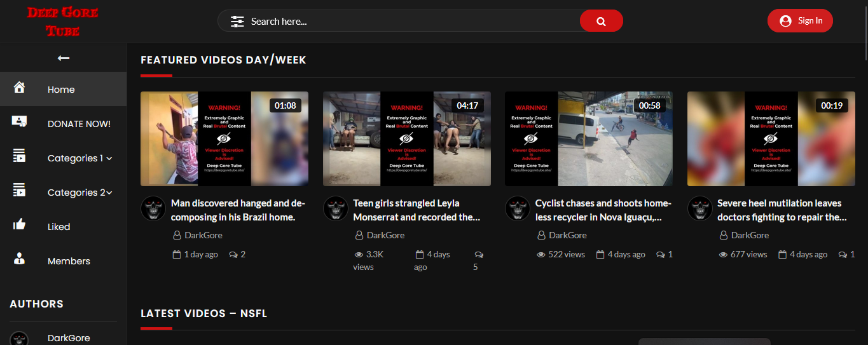Click the Liked thumbs-up icon
Viewport: 868px width, 345px height.
pyautogui.click(x=19, y=224)
